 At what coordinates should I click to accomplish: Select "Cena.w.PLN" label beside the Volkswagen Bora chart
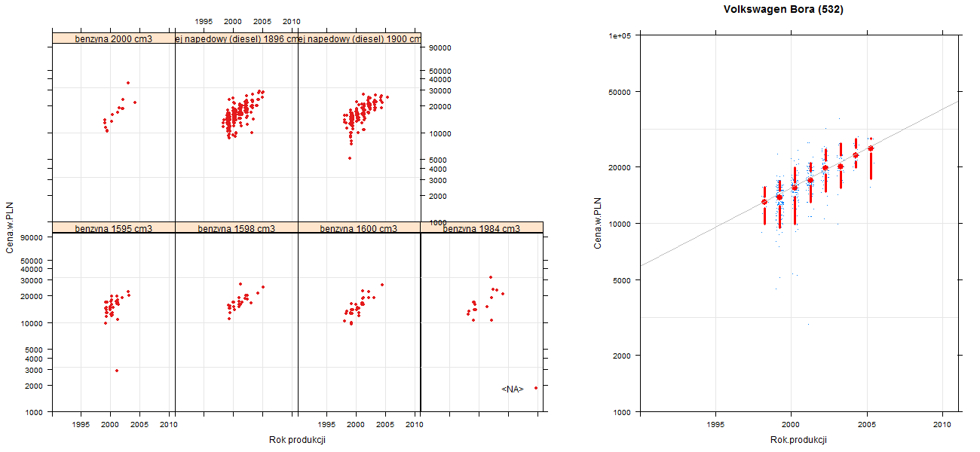598,224
